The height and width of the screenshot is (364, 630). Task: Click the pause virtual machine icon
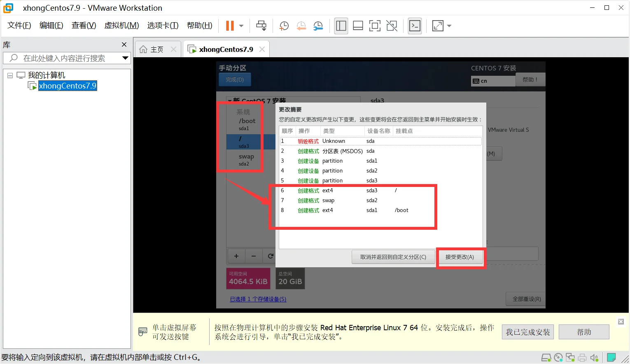point(230,26)
